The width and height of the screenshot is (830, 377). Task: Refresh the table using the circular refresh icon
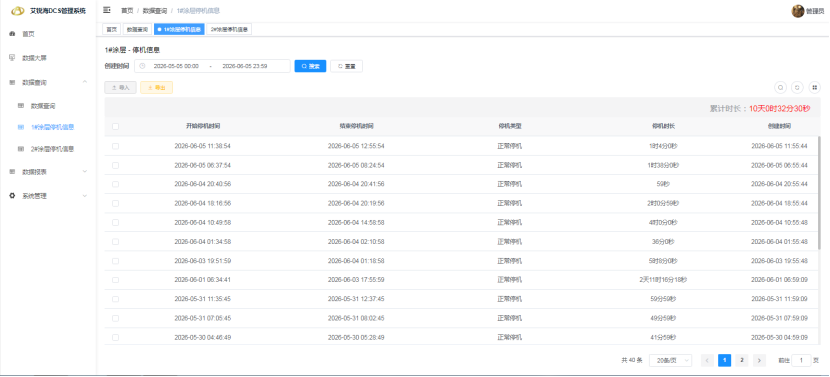[x=797, y=87]
